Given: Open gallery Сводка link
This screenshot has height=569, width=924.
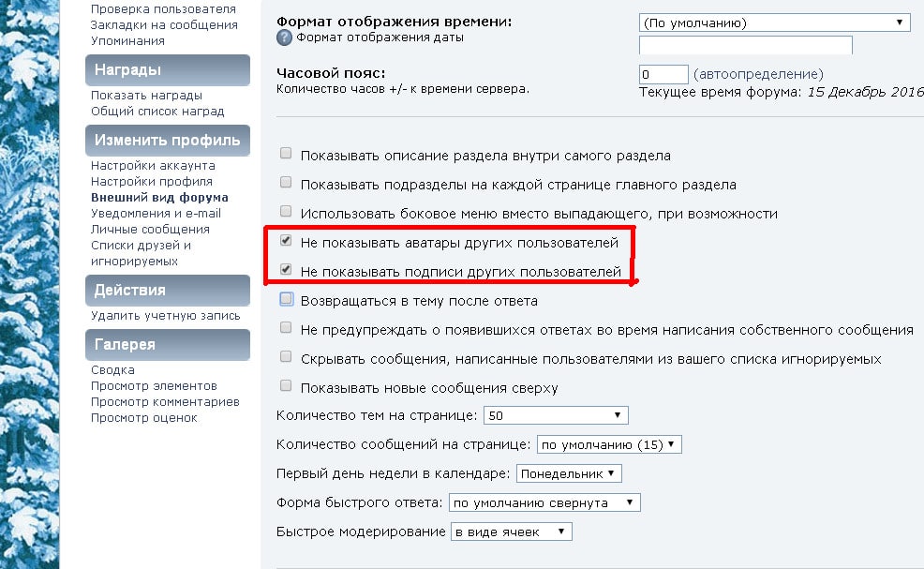Looking at the screenshot, I should pyautogui.click(x=112, y=369).
